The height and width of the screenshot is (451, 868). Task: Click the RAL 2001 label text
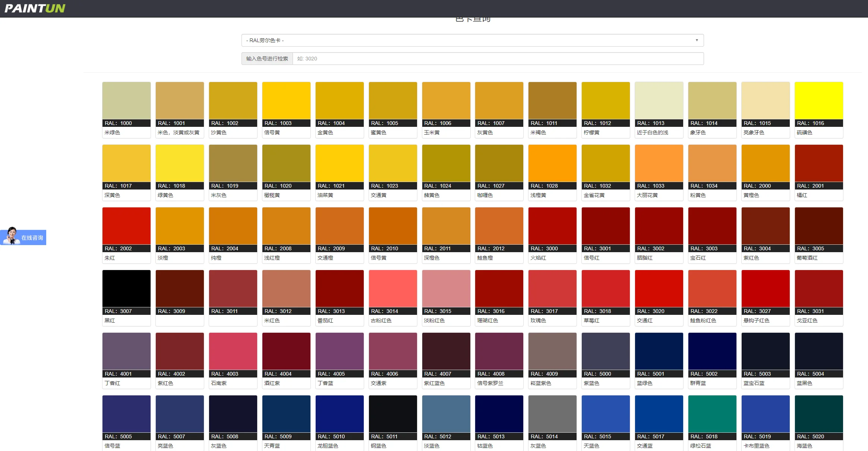810,186
